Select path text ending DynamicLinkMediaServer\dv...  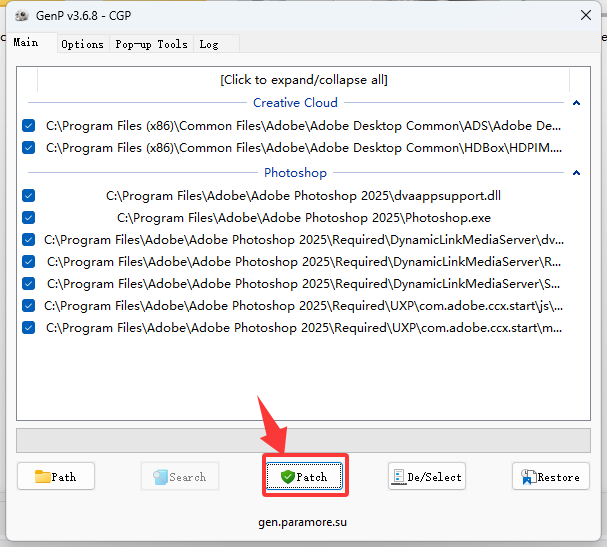coord(304,240)
